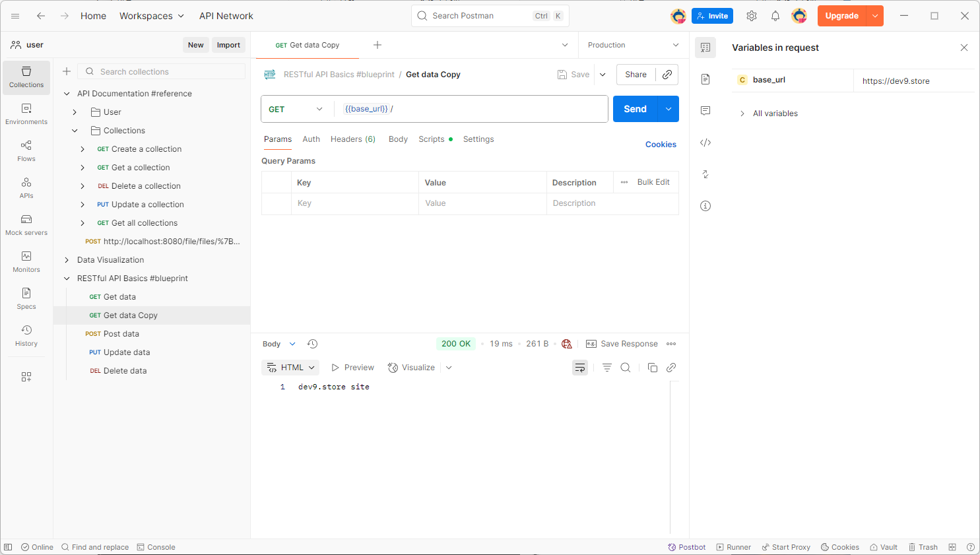Close the Variables in request panel
The height and width of the screenshot is (555, 980).
pyautogui.click(x=964, y=48)
